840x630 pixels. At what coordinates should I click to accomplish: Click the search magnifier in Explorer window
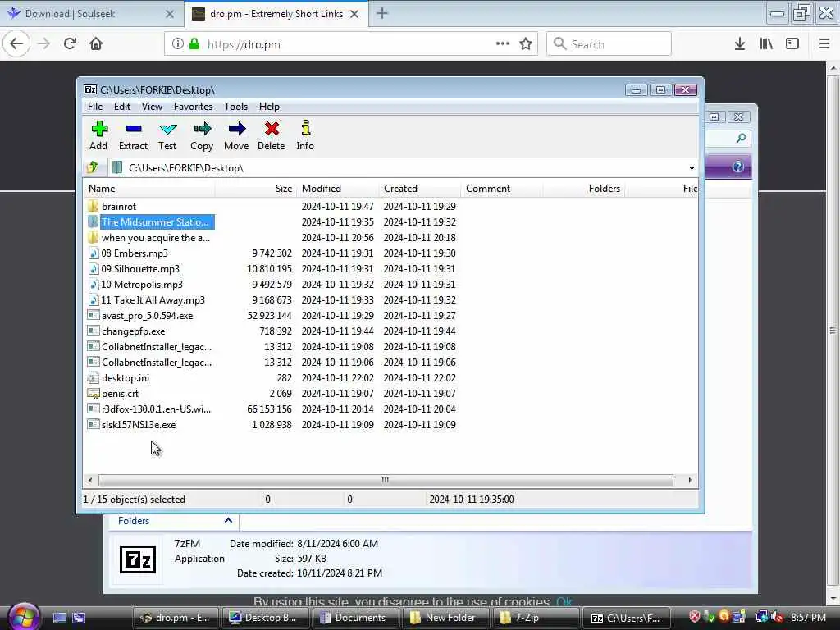[742, 138]
